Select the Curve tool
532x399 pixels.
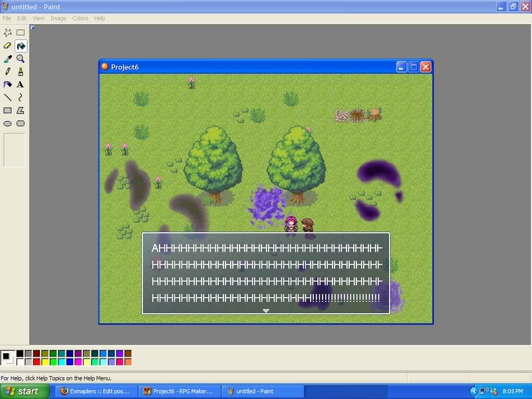tap(21, 97)
